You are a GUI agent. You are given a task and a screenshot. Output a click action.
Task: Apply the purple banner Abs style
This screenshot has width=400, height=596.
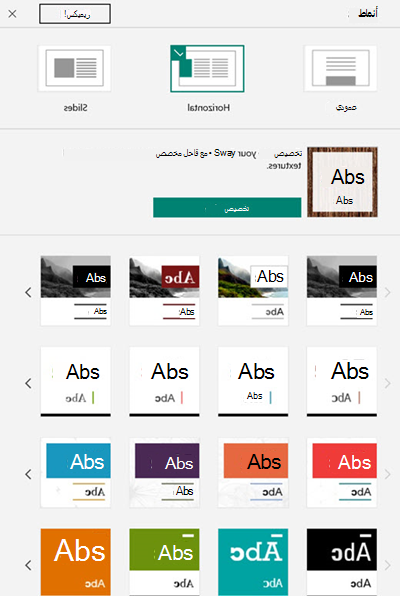click(x=164, y=472)
